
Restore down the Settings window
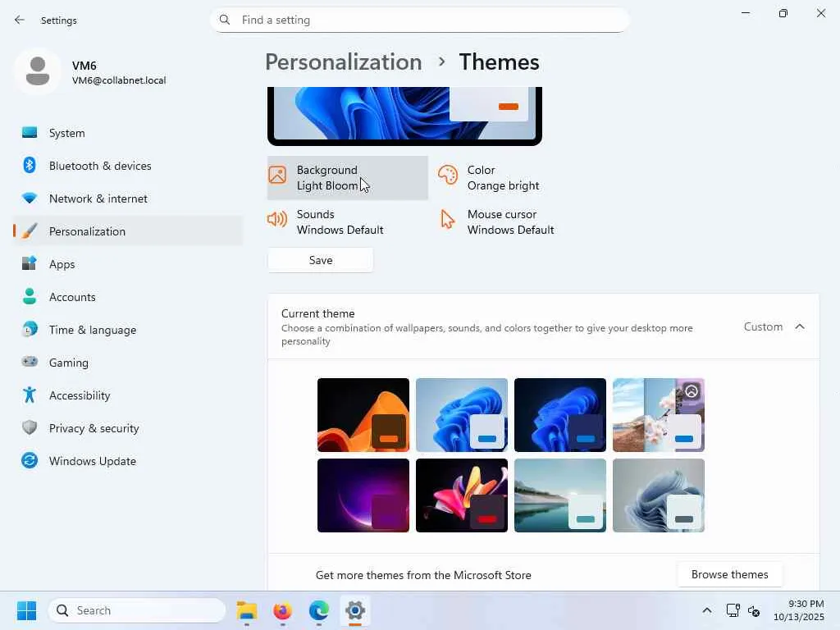[x=783, y=13]
